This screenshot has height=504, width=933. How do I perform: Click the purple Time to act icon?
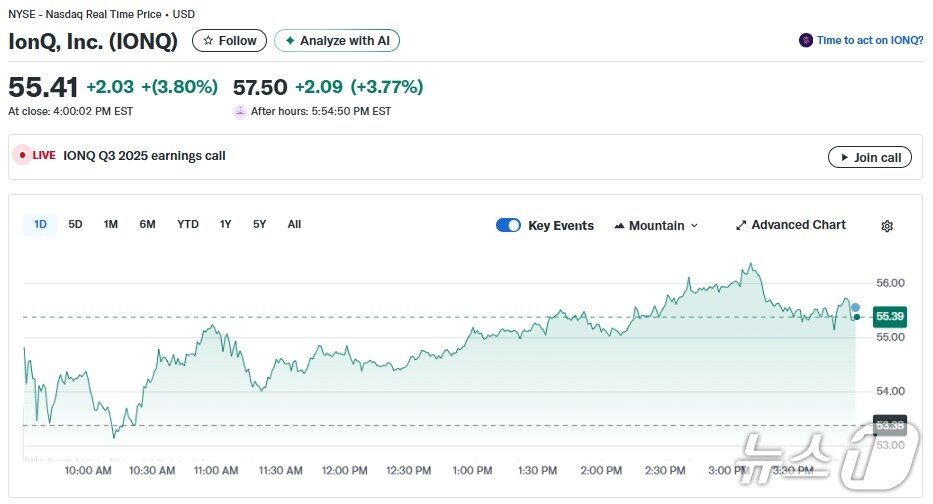pos(805,41)
